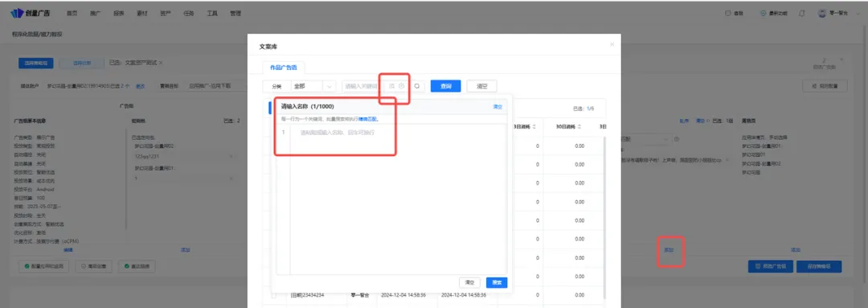Open 最新功能 in top bar
868x308 pixels.
coord(774,14)
